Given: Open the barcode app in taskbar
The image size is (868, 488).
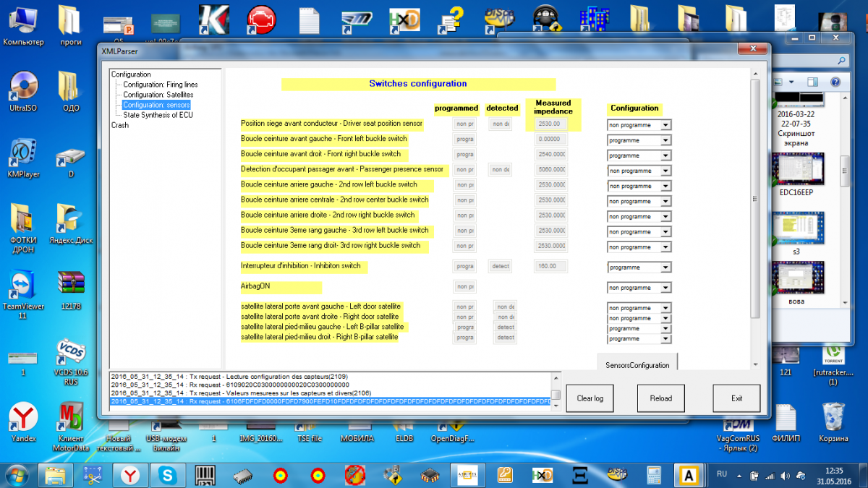Looking at the screenshot, I should (x=205, y=475).
